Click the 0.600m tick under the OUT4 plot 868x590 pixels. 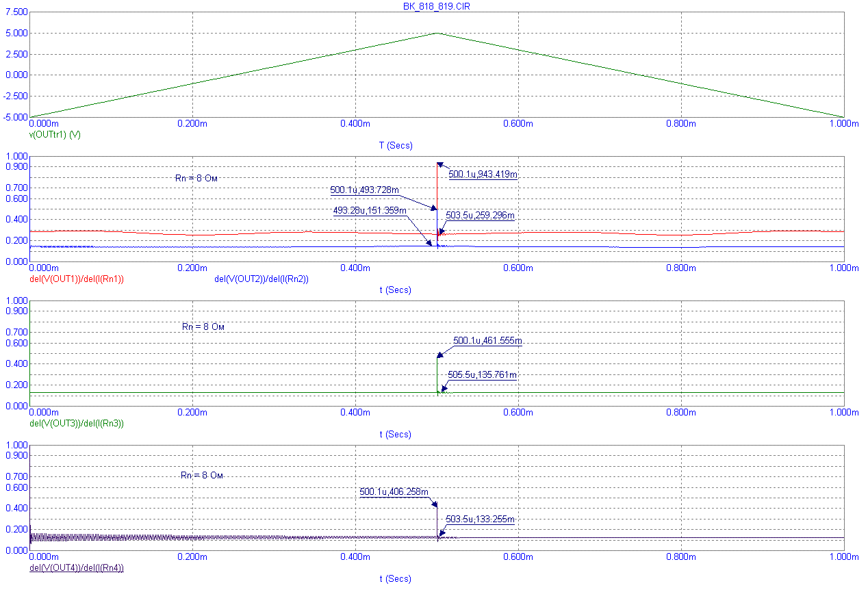click(518, 557)
